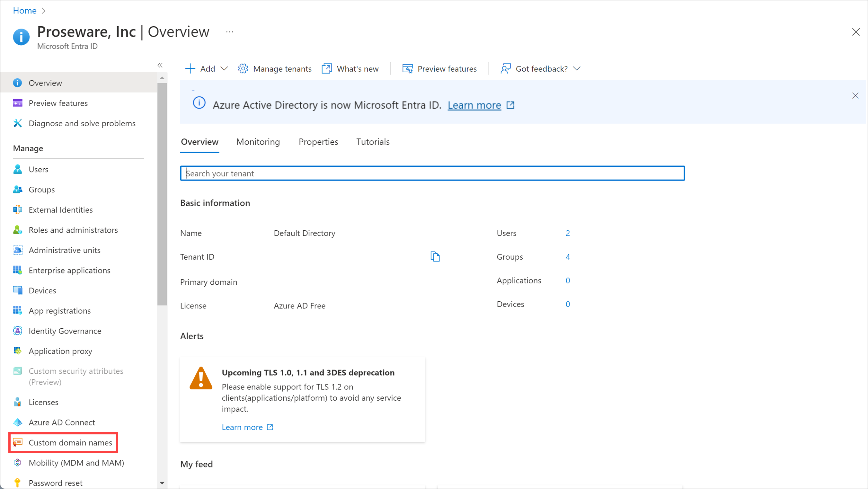Click the Administrative units icon
This screenshot has height=489, width=868.
tap(18, 250)
